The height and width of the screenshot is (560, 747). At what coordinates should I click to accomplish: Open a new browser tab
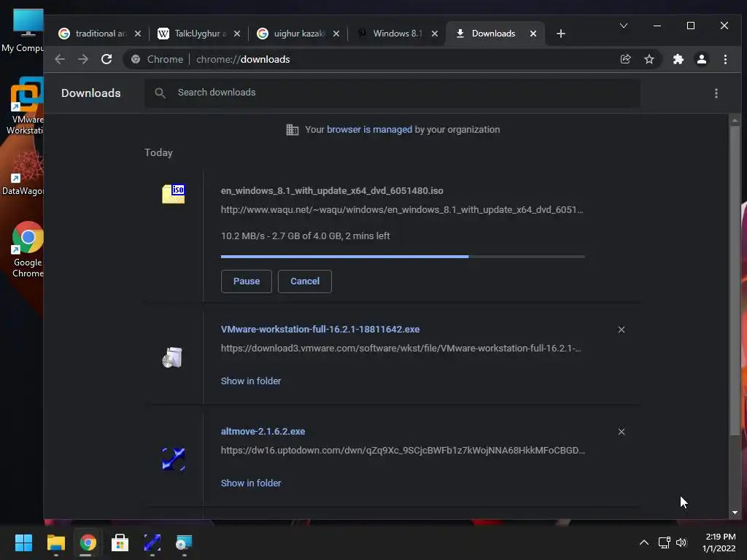(561, 34)
